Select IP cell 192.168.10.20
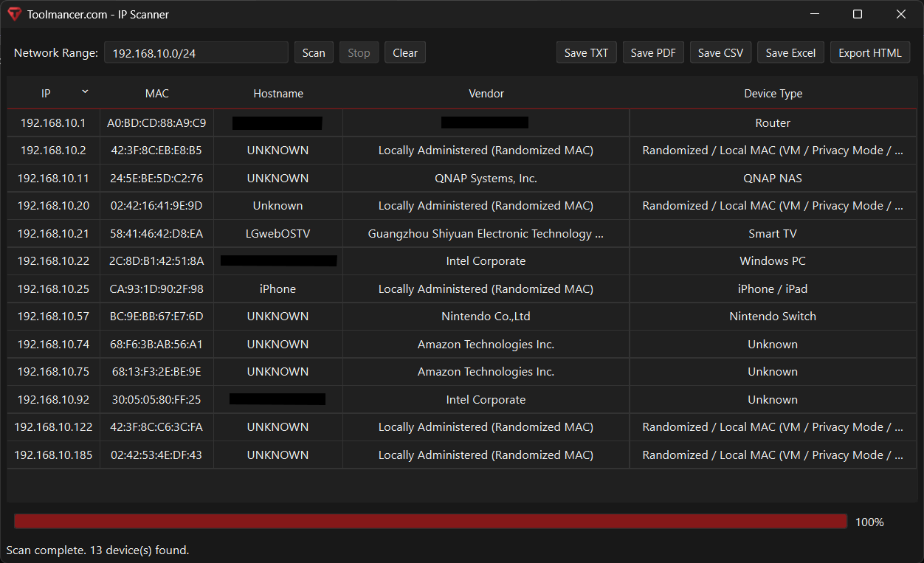 (x=53, y=206)
